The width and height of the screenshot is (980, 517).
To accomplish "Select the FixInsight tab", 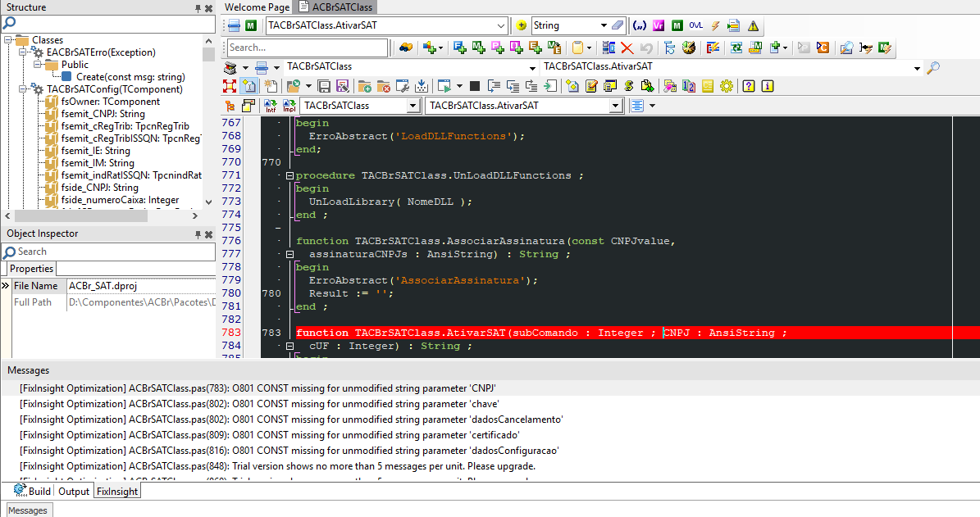I will [x=117, y=492].
